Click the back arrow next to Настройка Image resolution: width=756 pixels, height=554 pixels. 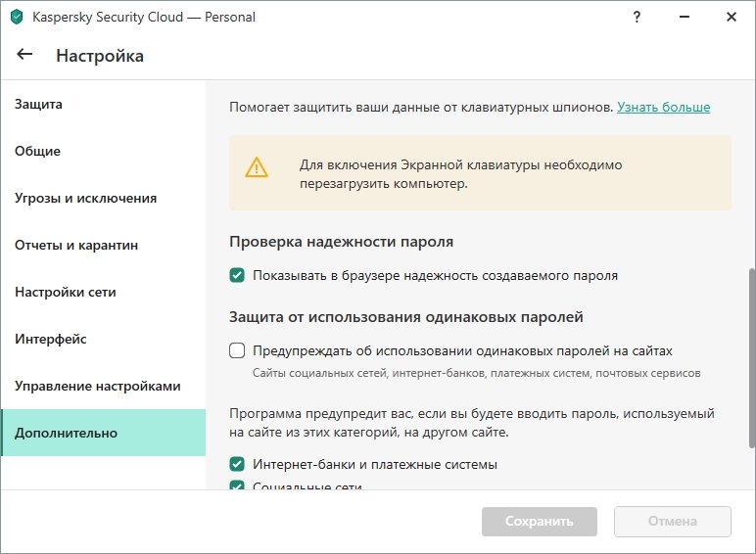pos(24,55)
